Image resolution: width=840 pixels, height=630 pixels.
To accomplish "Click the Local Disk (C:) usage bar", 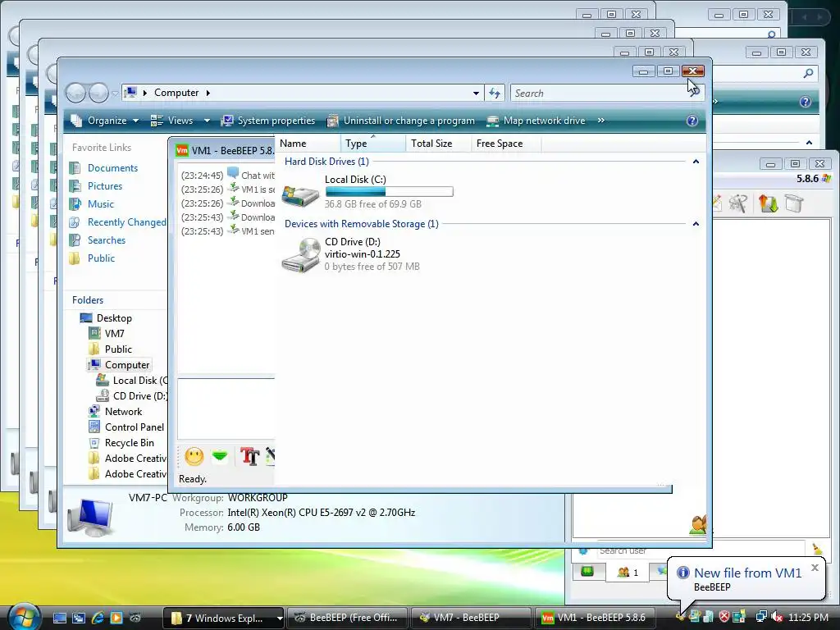I will coord(389,191).
